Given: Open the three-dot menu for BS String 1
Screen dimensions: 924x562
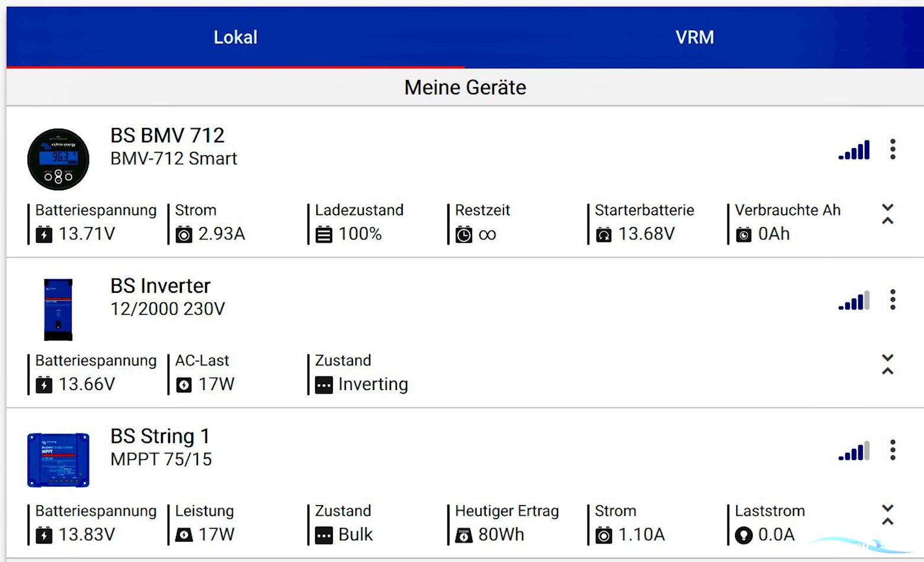Looking at the screenshot, I should (893, 451).
